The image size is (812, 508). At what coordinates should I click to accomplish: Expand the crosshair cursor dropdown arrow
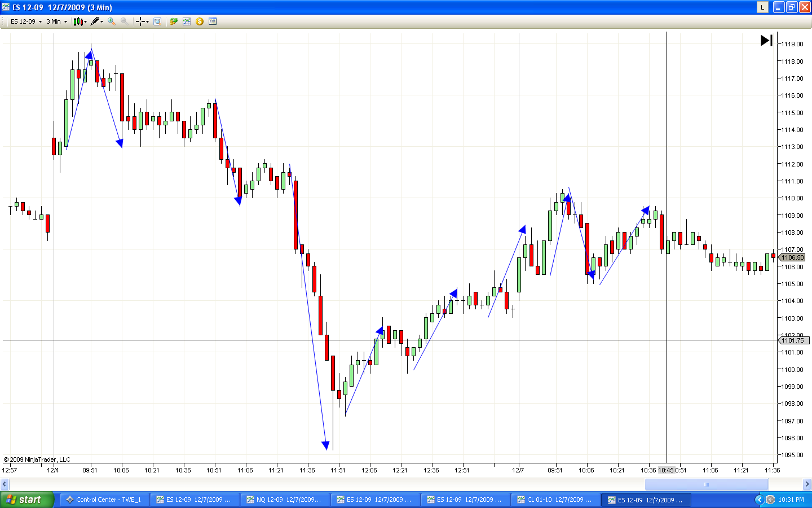click(x=147, y=22)
